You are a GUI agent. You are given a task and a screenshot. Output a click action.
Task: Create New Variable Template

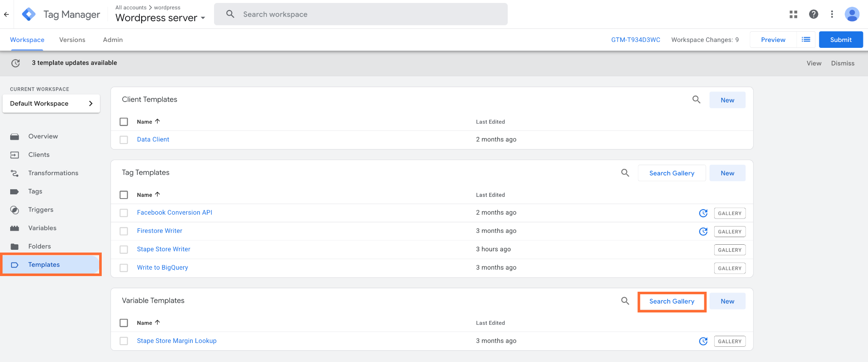pyautogui.click(x=727, y=301)
